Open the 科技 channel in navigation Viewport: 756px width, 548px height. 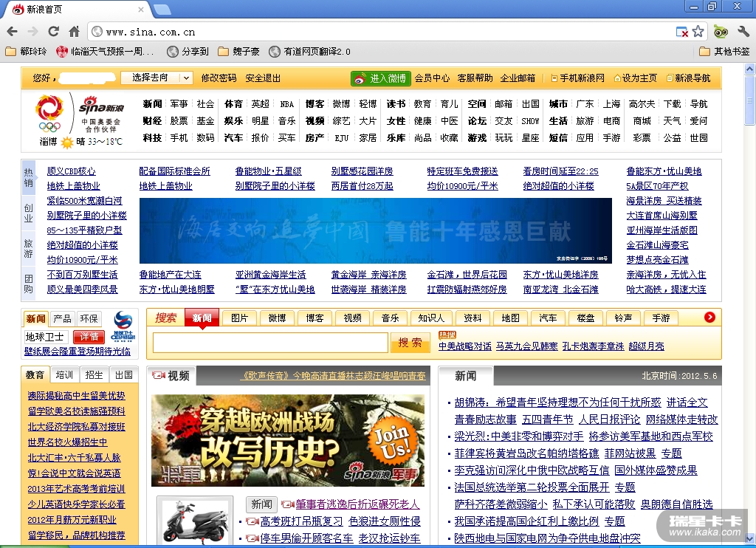[152, 138]
